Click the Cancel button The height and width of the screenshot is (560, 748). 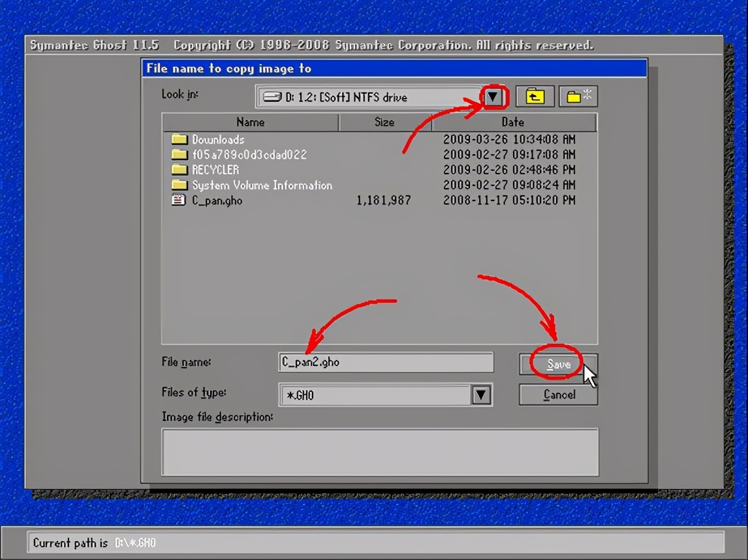click(x=558, y=394)
